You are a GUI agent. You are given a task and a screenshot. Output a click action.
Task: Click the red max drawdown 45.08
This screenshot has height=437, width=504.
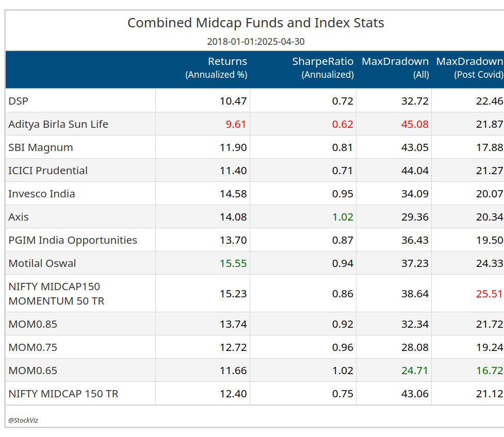tap(415, 124)
